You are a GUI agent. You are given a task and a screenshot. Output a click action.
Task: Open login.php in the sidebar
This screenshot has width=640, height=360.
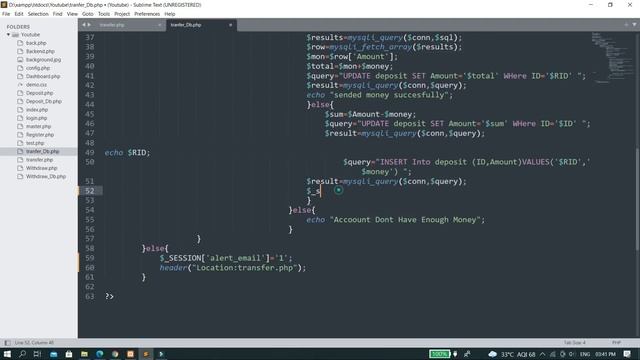(x=37, y=118)
